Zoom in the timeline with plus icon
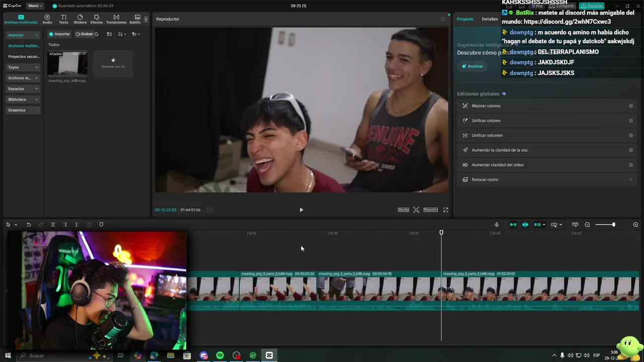644x362 pixels. pos(635,225)
